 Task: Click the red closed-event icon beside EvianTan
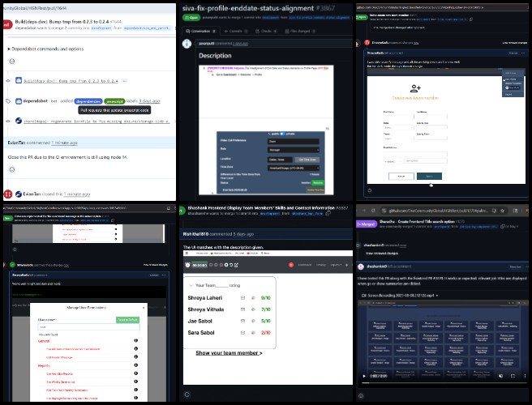pos(8,194)
